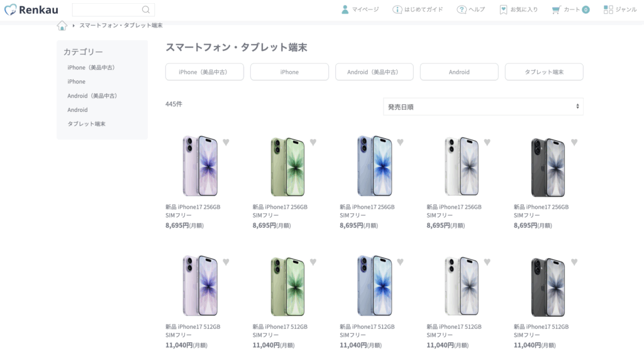Open マイページ user icon
This screenshot has width=644, height=354.
tap(345, 9)
